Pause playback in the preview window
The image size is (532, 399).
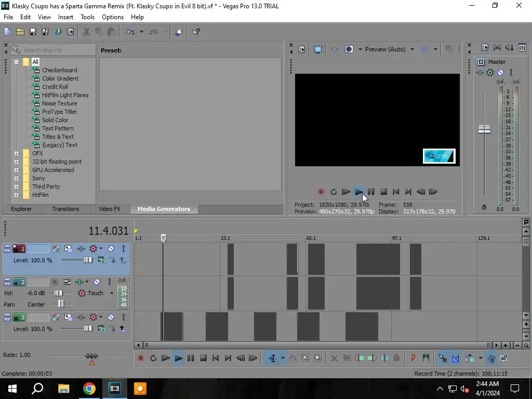[x=371, y=192]
